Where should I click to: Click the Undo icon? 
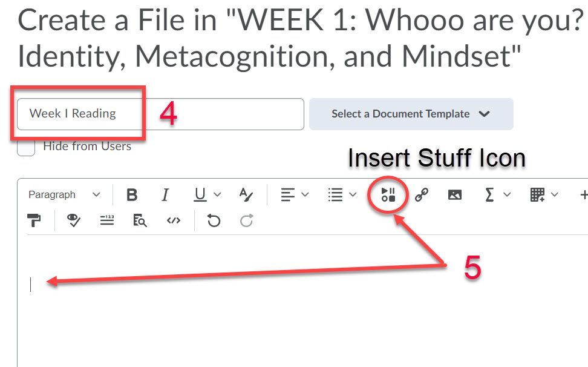213,220
